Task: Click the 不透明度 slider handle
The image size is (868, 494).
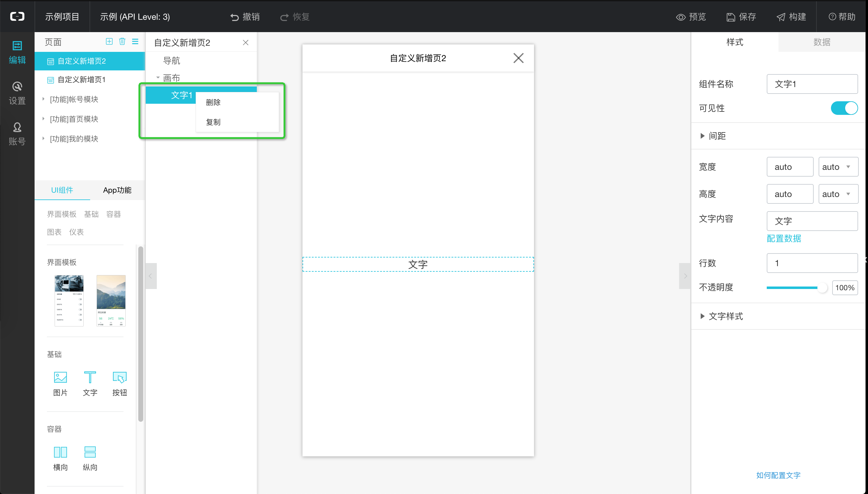Action: coord(822,288)
